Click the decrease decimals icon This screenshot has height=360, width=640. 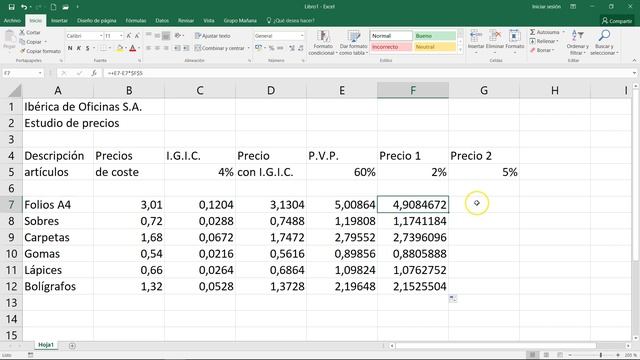(301, 48)
